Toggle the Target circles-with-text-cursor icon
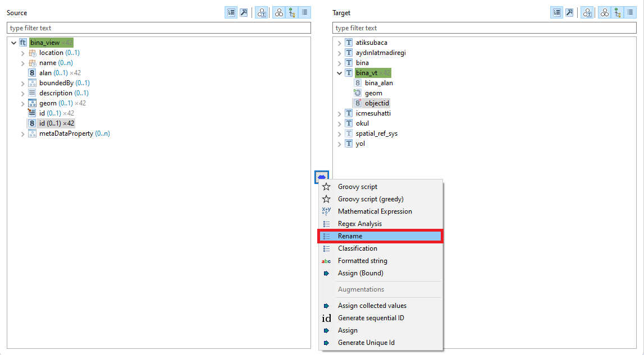Viewport: 644px width, 355px height. (587, 13)
